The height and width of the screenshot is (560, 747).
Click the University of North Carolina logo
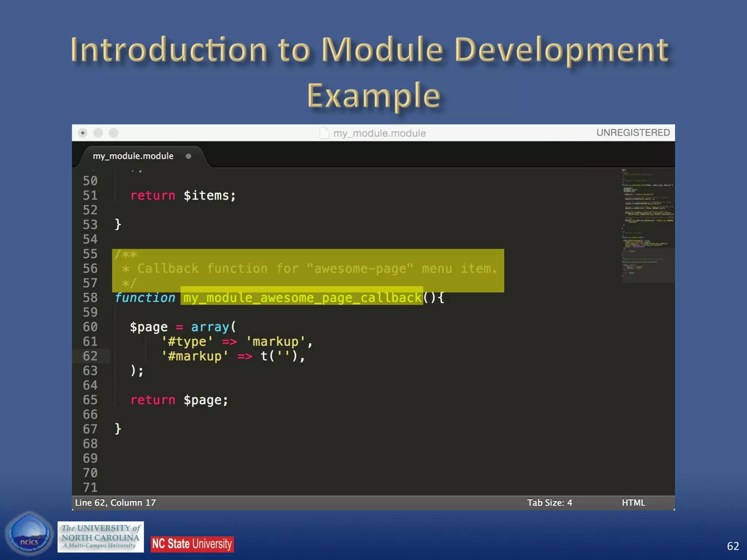101,537
